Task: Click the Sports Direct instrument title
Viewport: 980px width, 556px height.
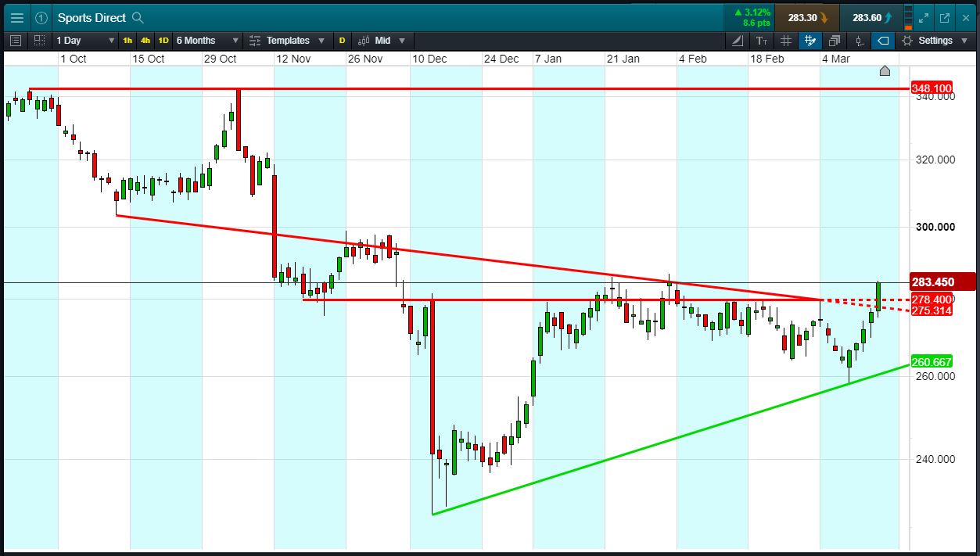Action: coord(92,17)
